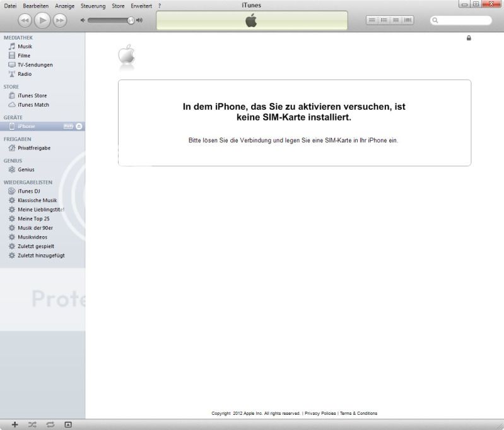
Task: Click the play button in the toolbar
Action: (x=42, y=21)
